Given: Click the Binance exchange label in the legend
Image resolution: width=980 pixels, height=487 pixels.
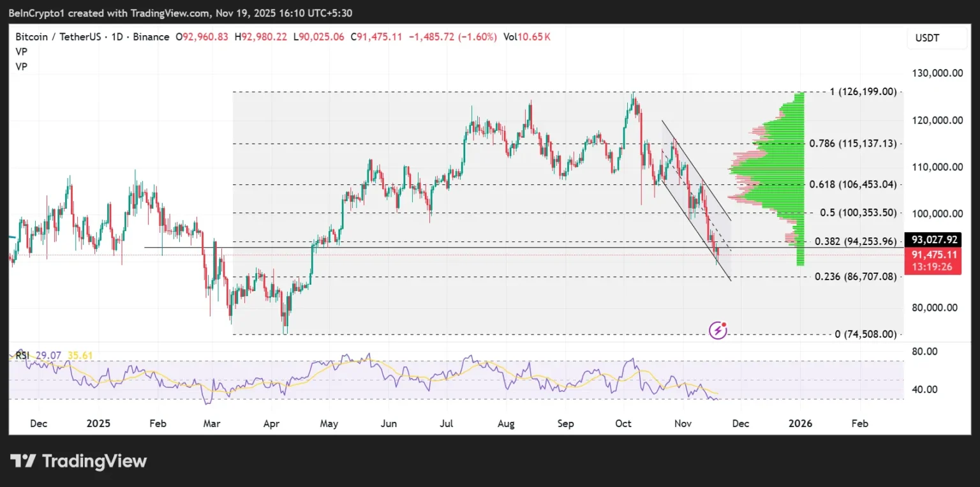Looking at the screenshot, I should [x=151, y=36].
